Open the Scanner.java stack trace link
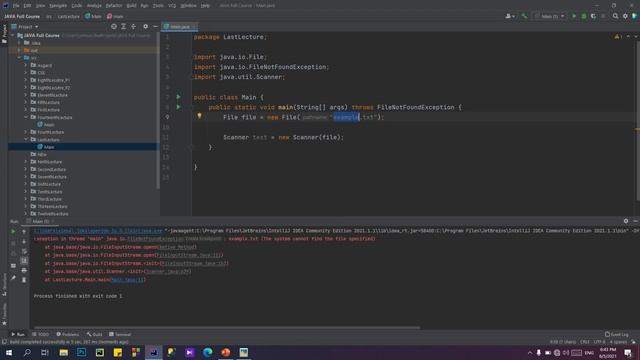 168,271
